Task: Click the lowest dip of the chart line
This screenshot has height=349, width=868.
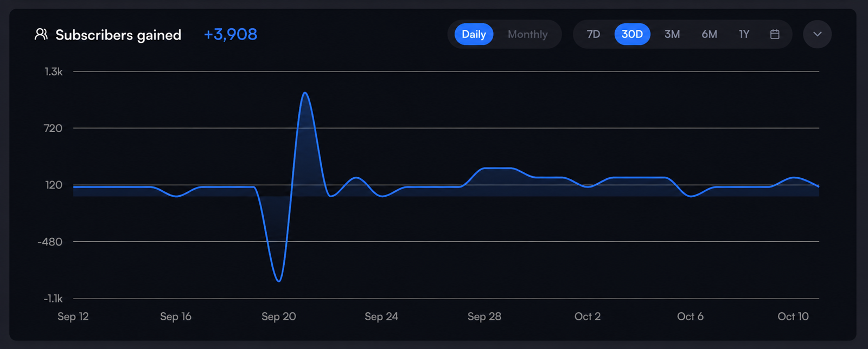Action: point(279,281)
